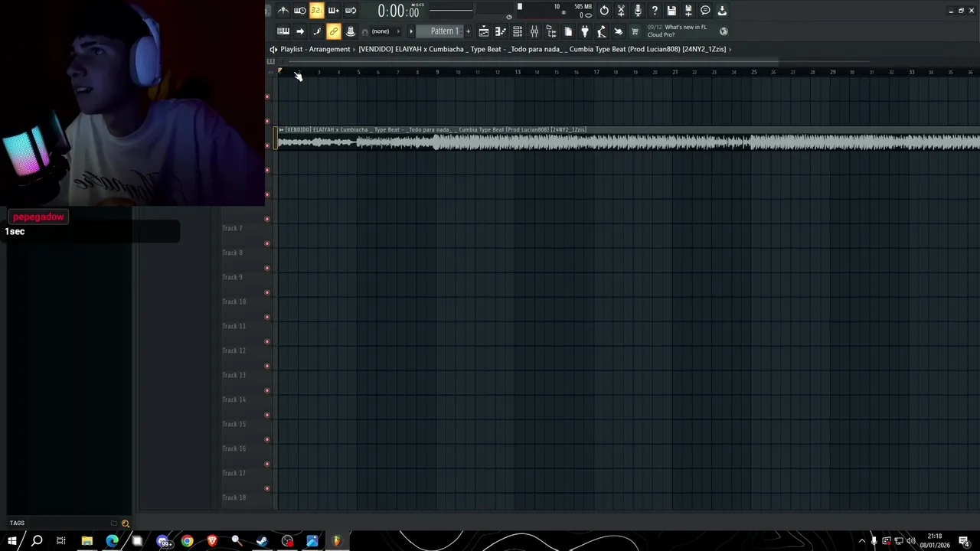Screen dimensions: 980x551
Task: Click the note recording curve icon
Action: coord(317,31)
